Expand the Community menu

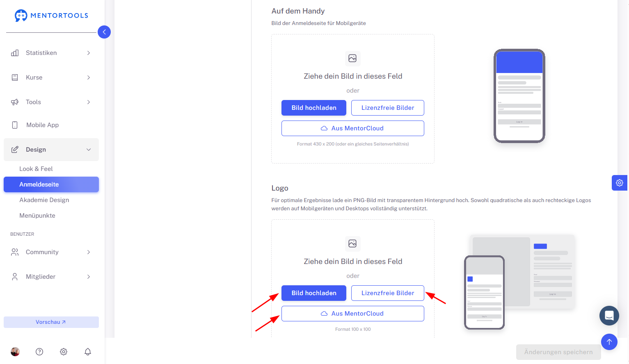coord(51,252)
